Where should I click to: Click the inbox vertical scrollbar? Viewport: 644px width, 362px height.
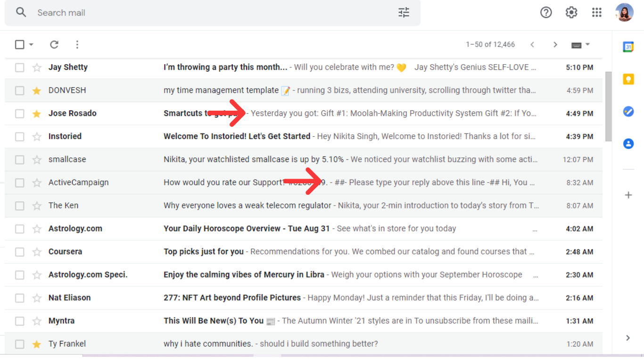(x=608, y=106)
